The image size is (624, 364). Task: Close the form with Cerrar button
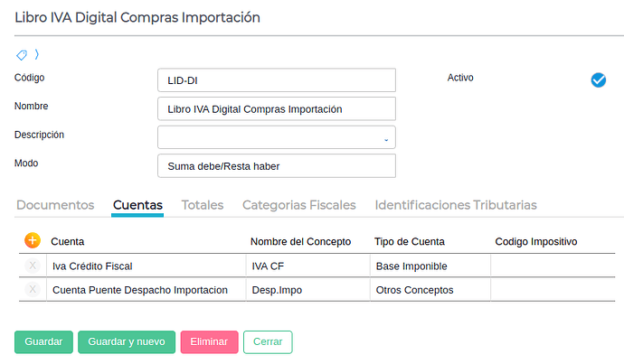(268, 342)
